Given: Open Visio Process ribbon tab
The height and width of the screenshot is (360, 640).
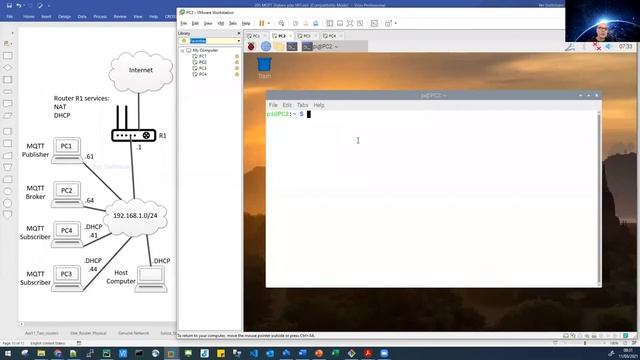Looking at the screenshot, I should (100, 17).
